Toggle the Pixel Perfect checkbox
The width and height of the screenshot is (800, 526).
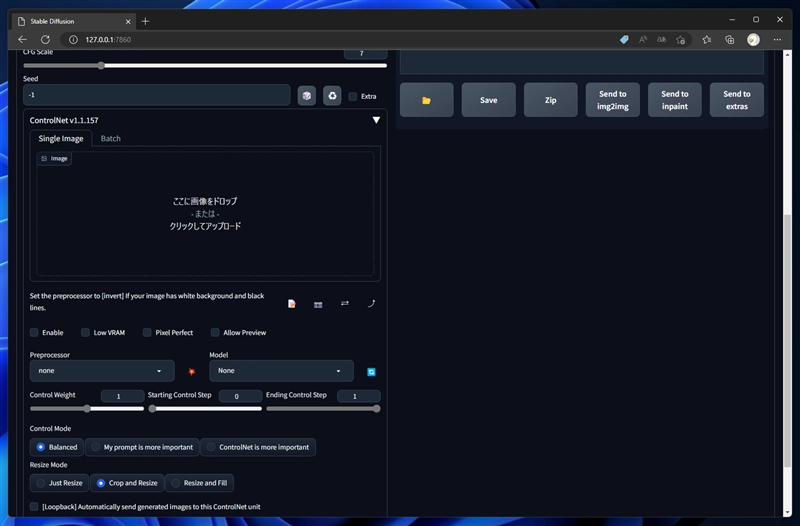pos(147,333)
